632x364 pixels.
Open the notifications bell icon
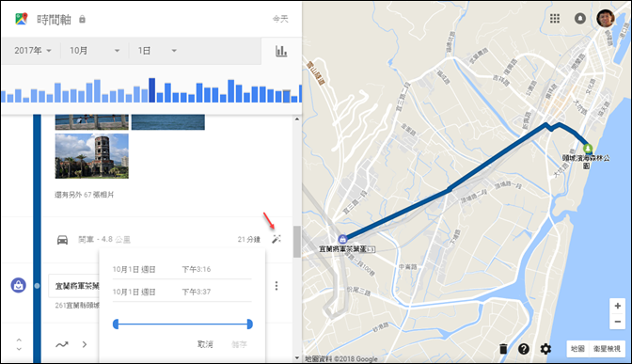[580, 18]
